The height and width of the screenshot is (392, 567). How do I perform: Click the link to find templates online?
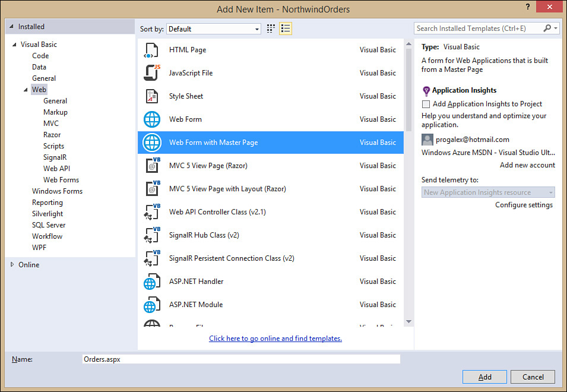[275, 339]
